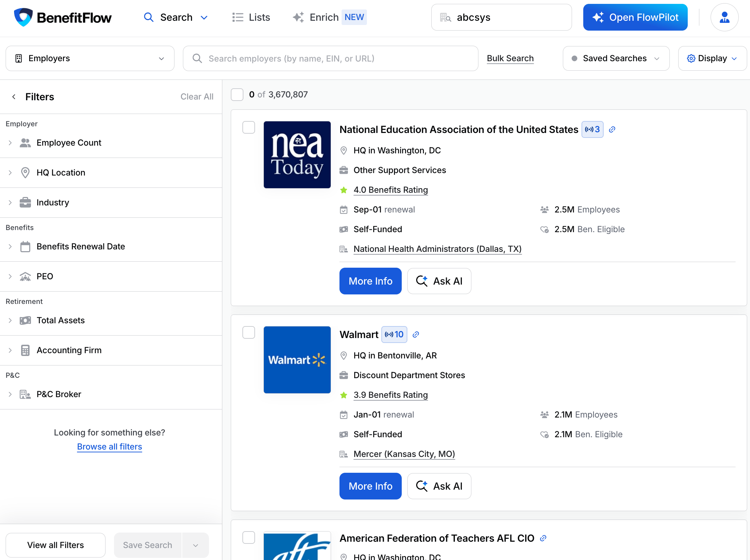Screen dimensions: 750x560
Task: Click the Employee Count people icon
Action: (25, 143)
